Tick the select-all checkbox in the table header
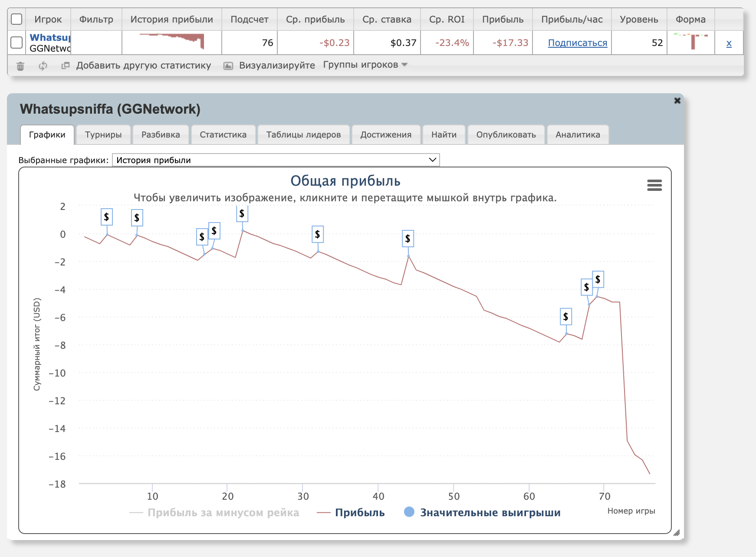The height and width of the screenshot is (557, 756). click(16, 19)
